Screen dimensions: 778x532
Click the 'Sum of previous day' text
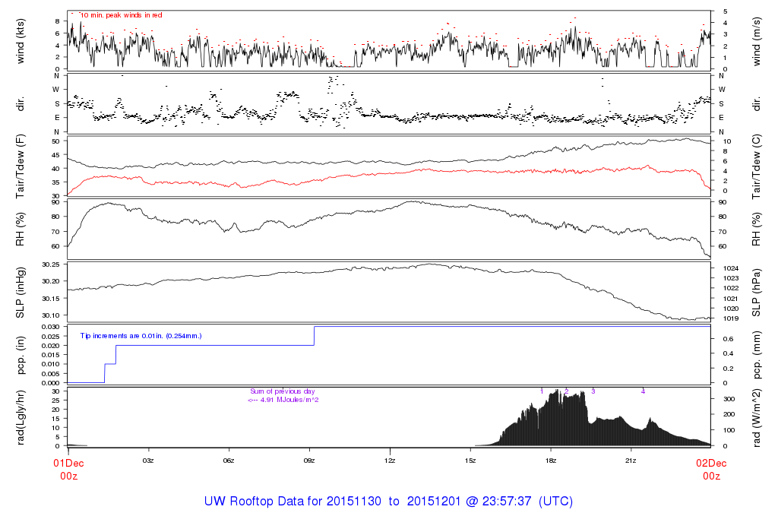pyautogui.click(x=281, y=391)
